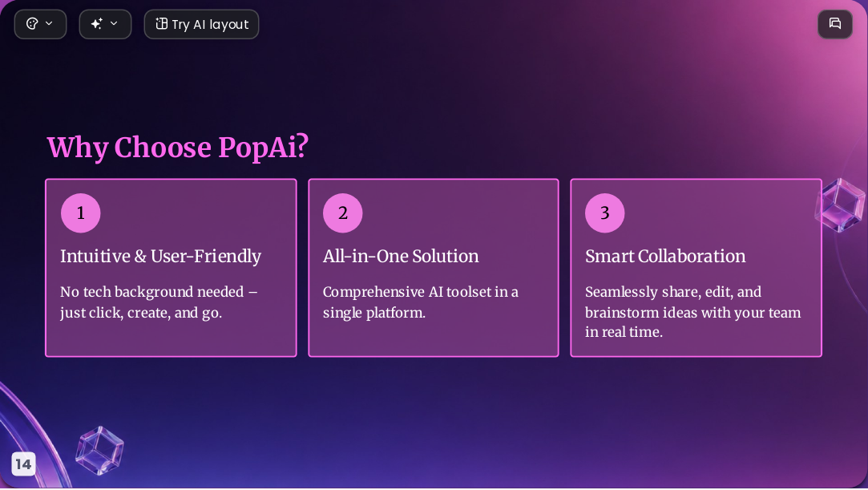Select the 'Seamlessly share, edit' description text

click(693, 312)
